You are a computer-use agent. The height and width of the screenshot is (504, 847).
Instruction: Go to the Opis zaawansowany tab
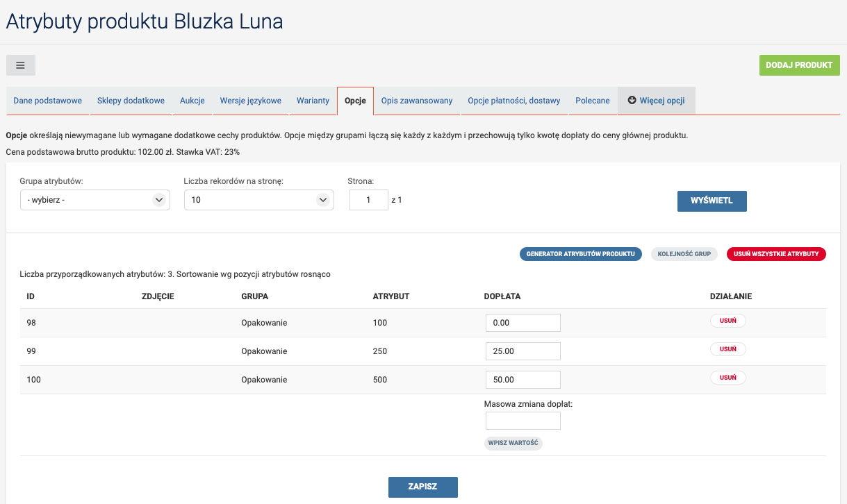(x=417, y=101)
